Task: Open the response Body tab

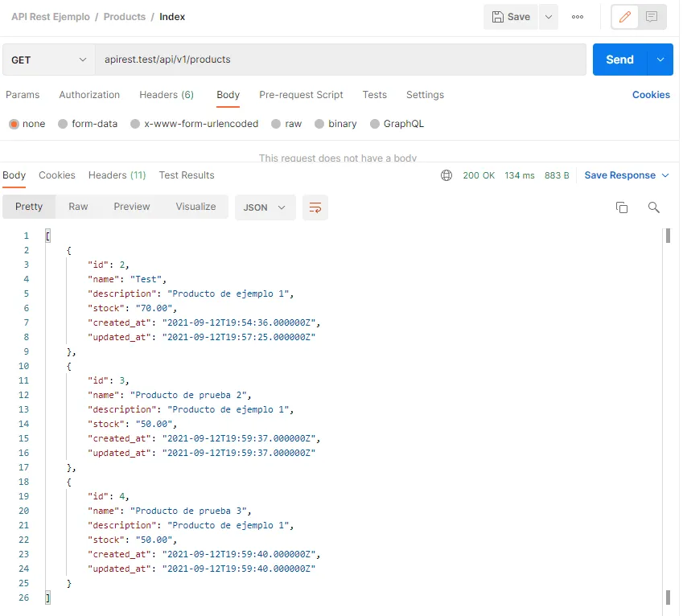Action: tap(14, 175)
